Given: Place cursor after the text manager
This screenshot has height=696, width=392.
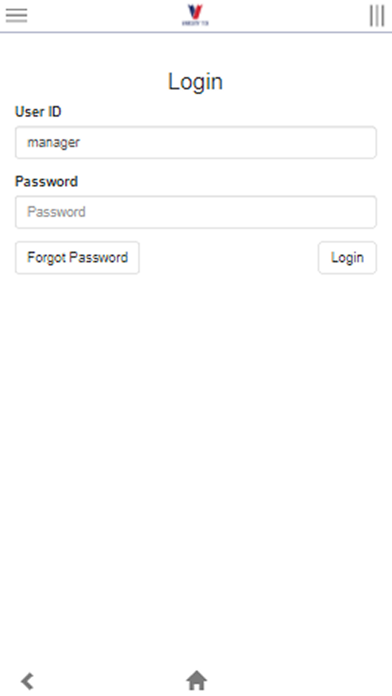Looking at the screenshot, I should 82,142.
